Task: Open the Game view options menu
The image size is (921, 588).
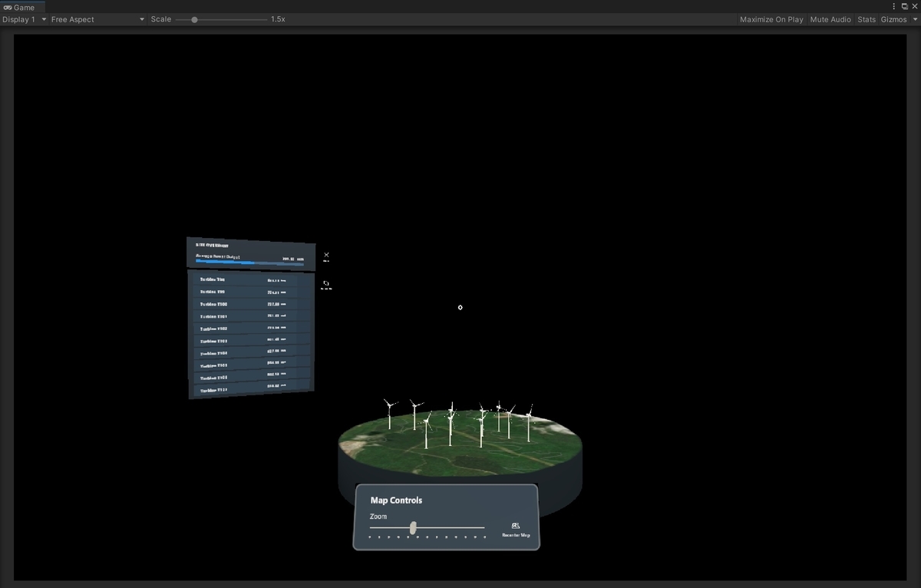Action: (x=893, y=6)
